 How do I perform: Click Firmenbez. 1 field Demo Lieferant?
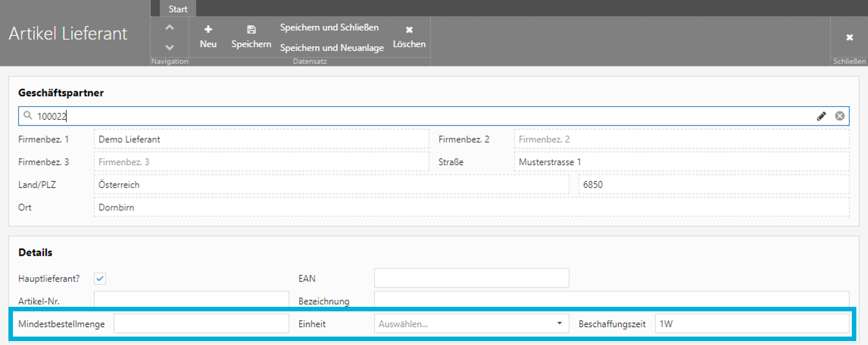262,139
